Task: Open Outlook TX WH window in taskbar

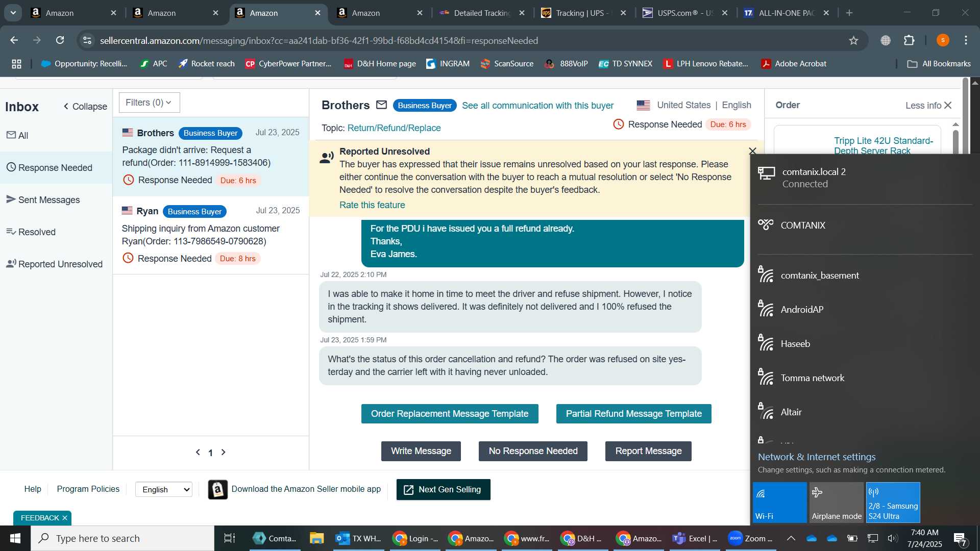Action: point(358,538)
